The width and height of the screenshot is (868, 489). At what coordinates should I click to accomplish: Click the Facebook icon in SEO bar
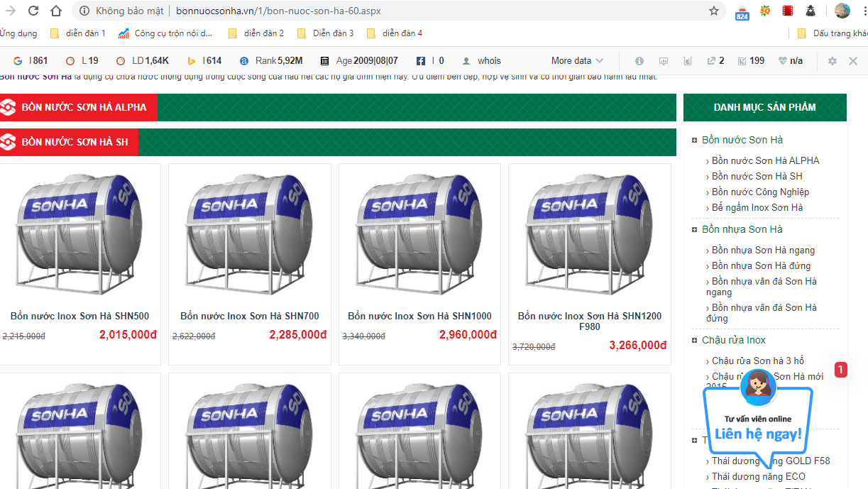click(x=421, y=61)
